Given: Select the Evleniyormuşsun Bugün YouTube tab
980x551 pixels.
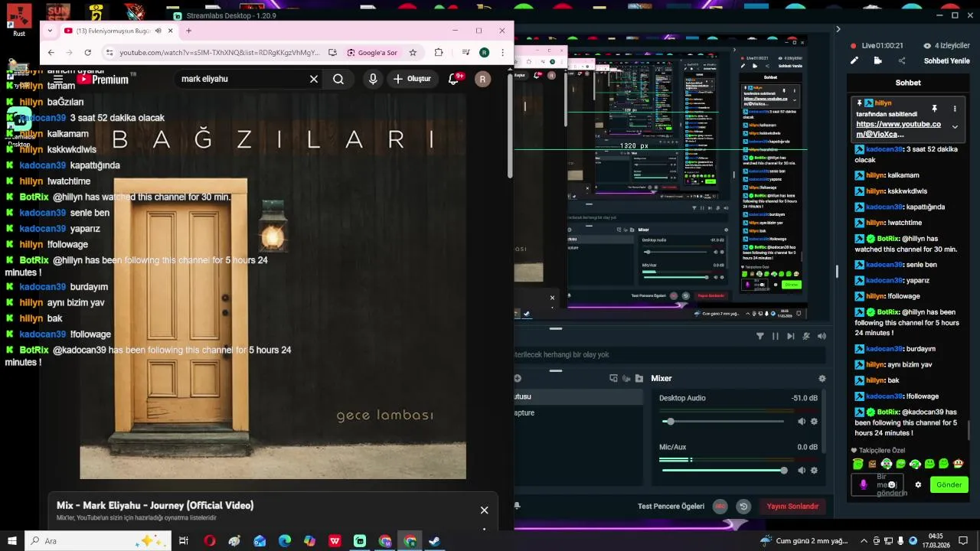Looking at the screenshot, I should coord(119,31).
